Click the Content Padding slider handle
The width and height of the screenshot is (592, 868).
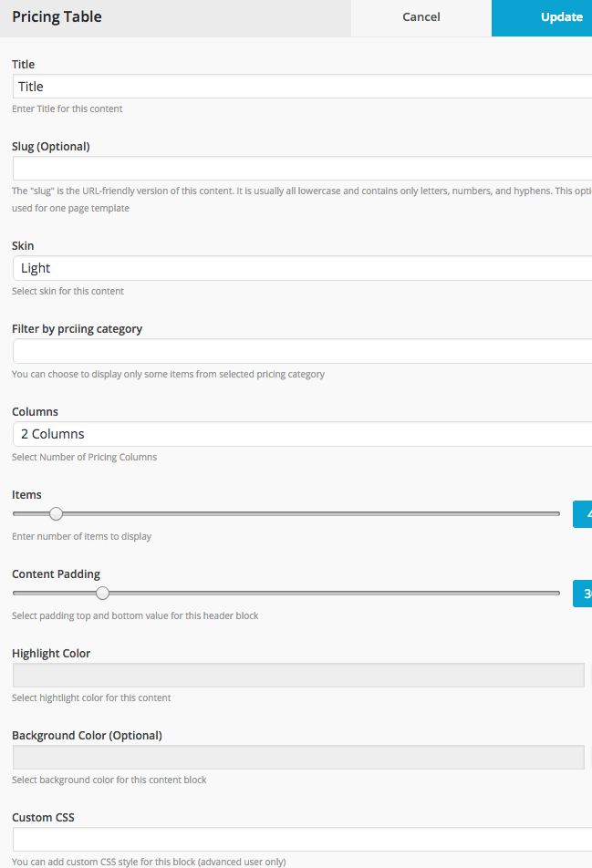102,594
